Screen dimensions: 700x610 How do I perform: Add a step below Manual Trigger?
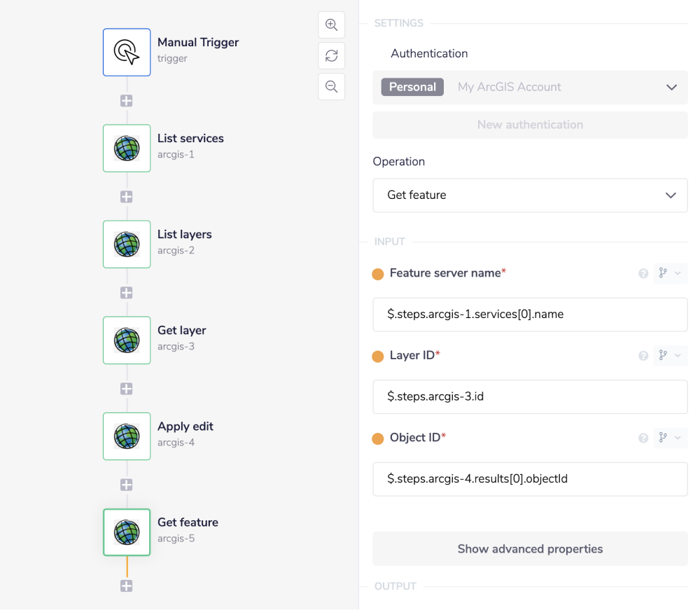[127, 101]
